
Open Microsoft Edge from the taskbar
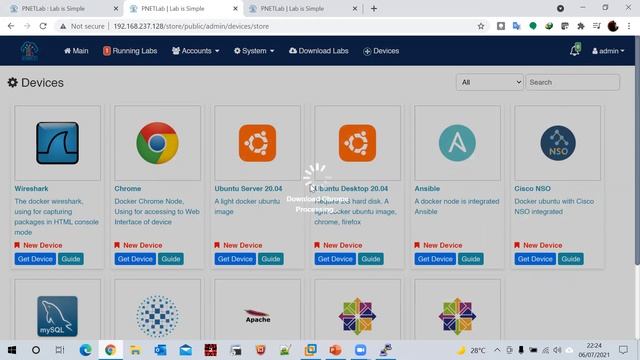[86, 350]
